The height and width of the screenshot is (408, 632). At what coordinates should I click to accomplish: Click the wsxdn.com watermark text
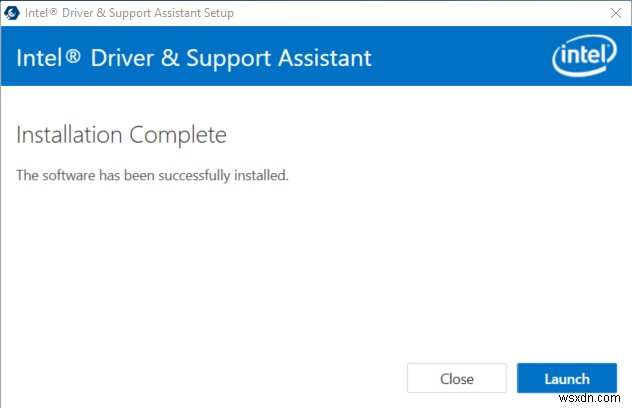click(x=597, y=400)
